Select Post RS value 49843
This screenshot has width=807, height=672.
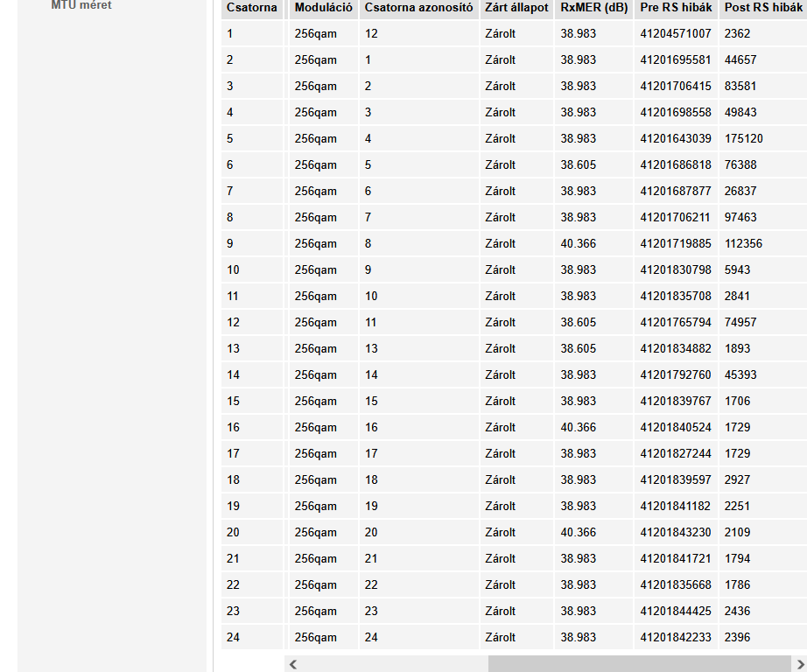740,112
